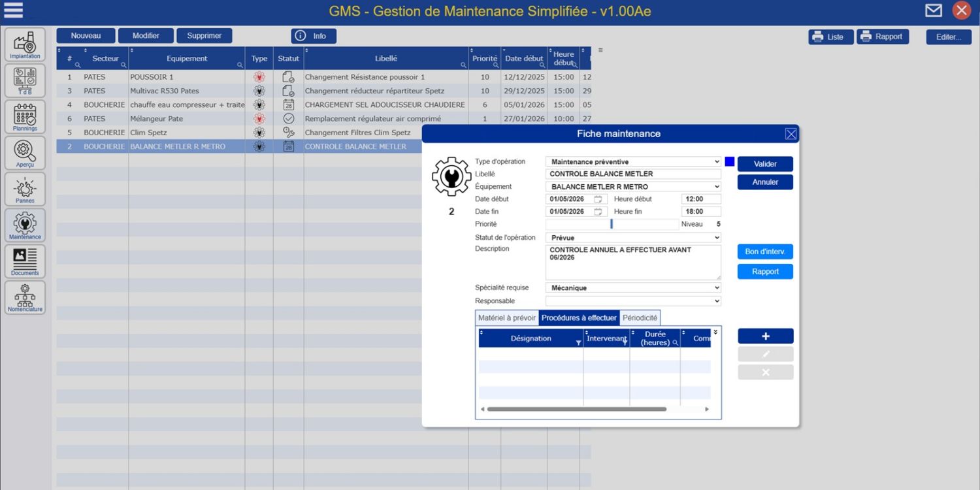Switch to the Matériel à prévoir tab
This screenshot has height=490, width=980.
[x=506, y=318]
